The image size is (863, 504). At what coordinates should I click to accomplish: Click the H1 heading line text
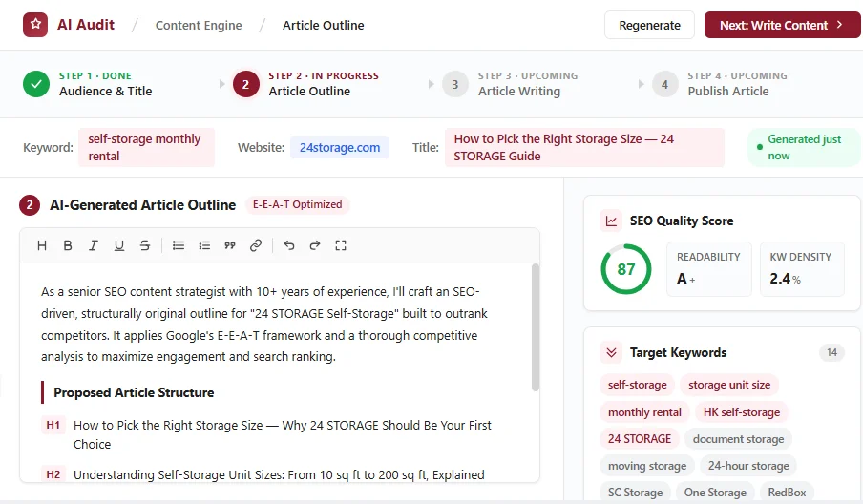(x=283, y=434)
